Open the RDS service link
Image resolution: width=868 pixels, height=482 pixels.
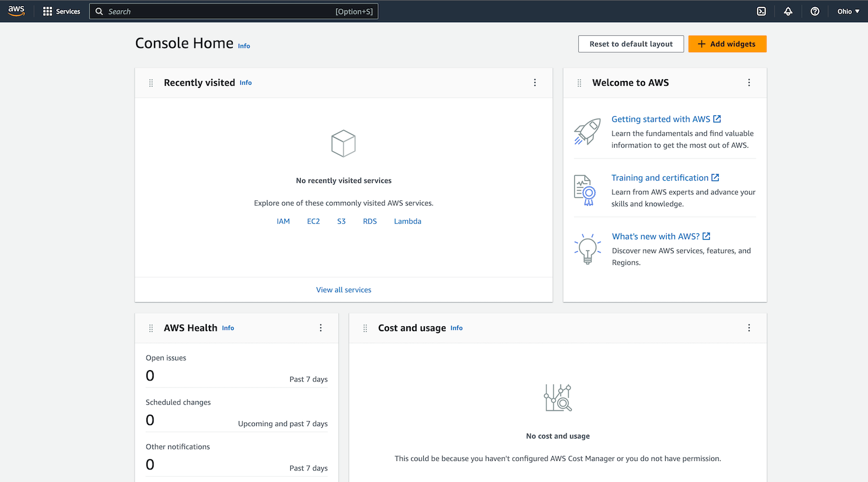370,221
